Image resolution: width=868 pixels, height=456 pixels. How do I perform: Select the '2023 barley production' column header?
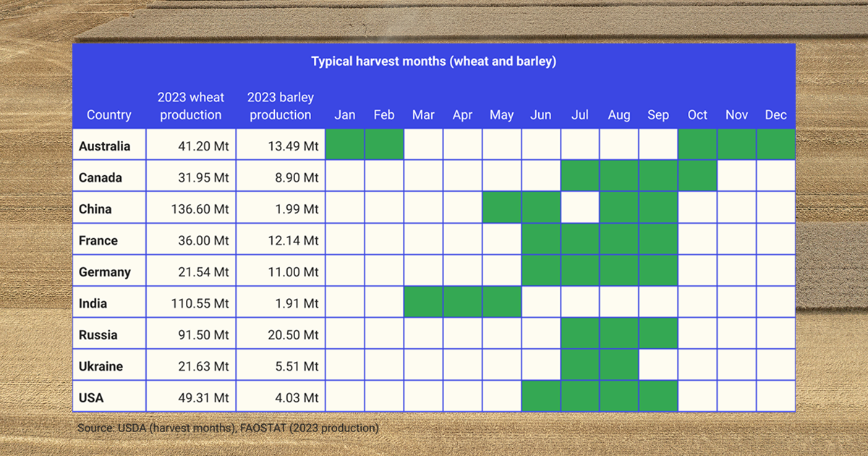click(x=281, y=106)
